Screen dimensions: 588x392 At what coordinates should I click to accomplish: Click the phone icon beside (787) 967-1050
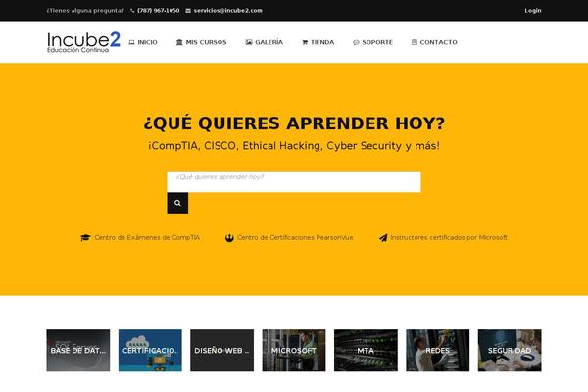coord(132,11)
